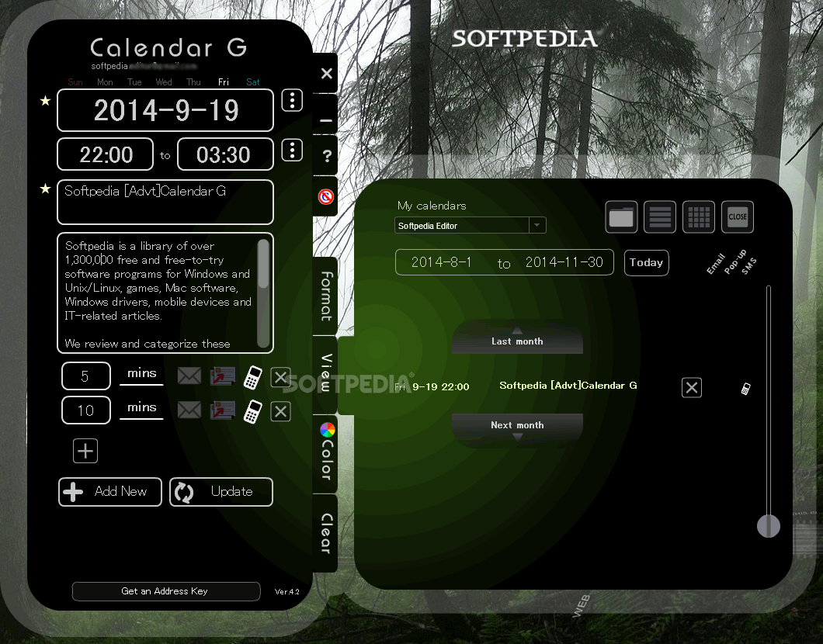823x644 pixels.
Task: Click the description scrollbar
Action: coord(263,293)
